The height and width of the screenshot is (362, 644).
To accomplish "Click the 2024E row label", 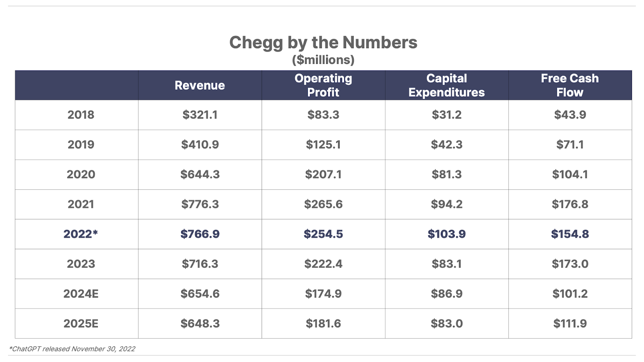I will point(81,294).
